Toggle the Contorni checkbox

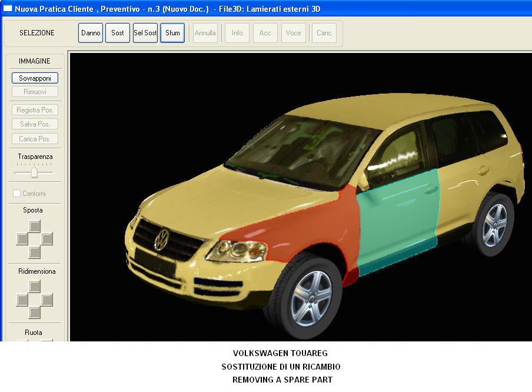[x=16, y=194]
